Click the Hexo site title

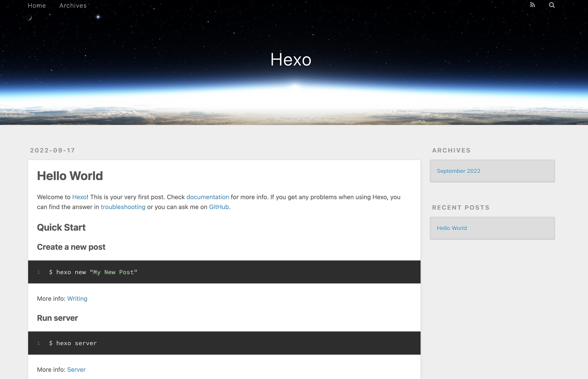pos(291,60)
